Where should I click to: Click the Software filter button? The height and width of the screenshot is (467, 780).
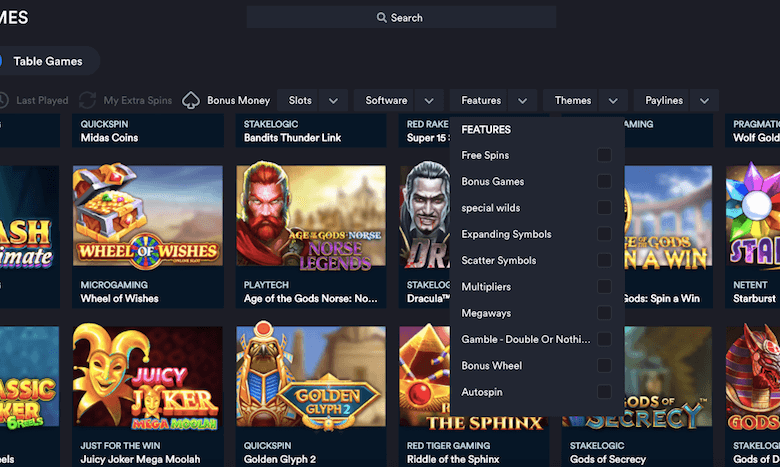coord(386,100)
